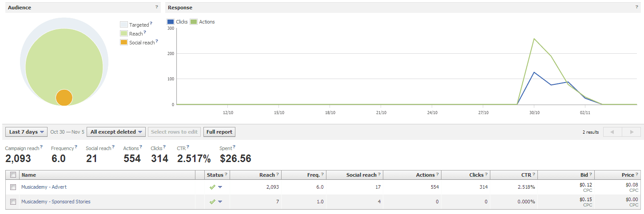
Task: Click help icon in Response panel header
Action: coord(636,7)
